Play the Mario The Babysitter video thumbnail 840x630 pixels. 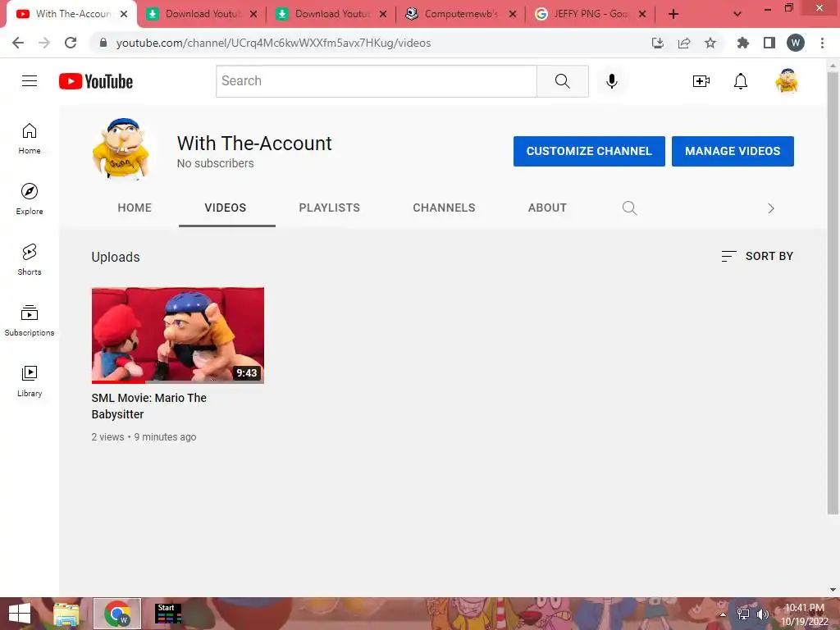pyautogui.click(x=178, y=336)
